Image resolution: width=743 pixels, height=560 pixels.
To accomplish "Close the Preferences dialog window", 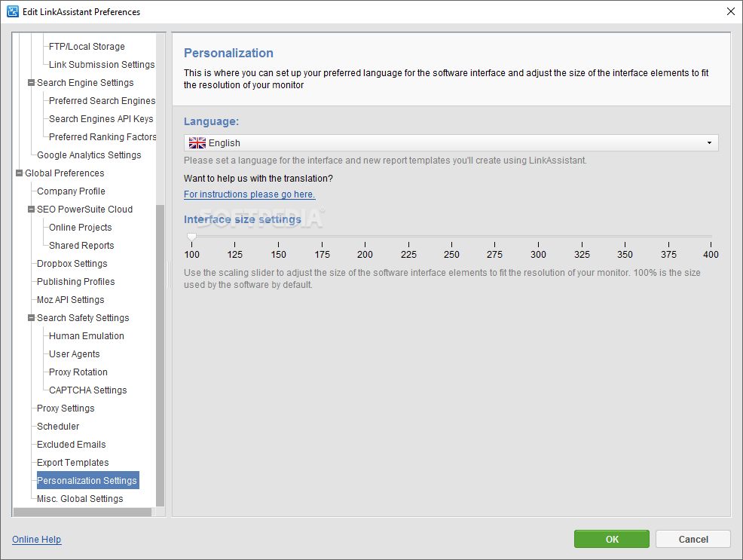I will [x=731, y=11].
